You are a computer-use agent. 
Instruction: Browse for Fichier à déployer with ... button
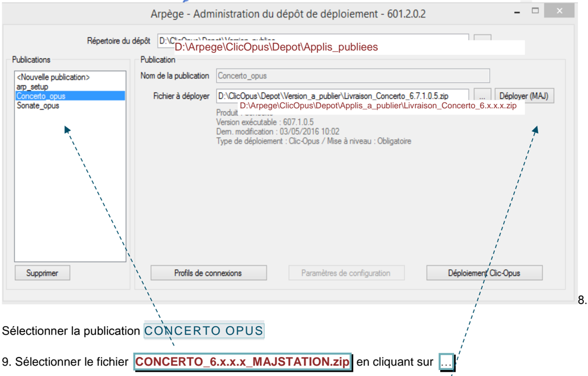point(482,96)
